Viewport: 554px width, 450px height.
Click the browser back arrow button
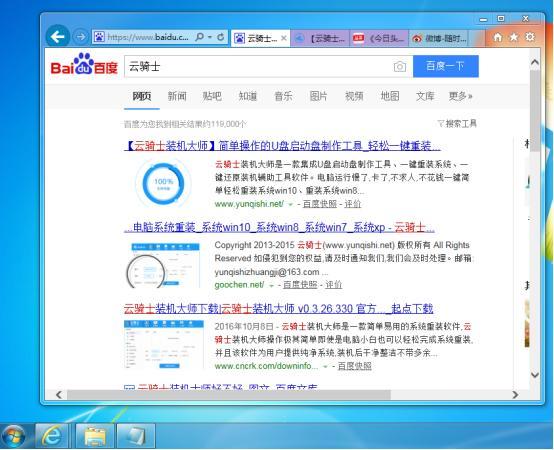[x=57, y=36]
